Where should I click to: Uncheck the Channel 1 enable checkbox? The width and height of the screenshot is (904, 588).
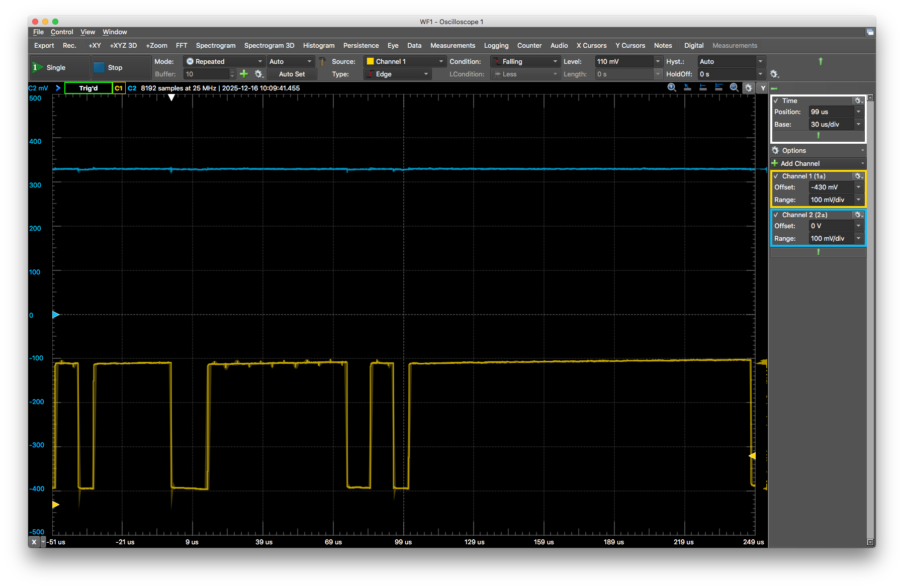point(776,176)
